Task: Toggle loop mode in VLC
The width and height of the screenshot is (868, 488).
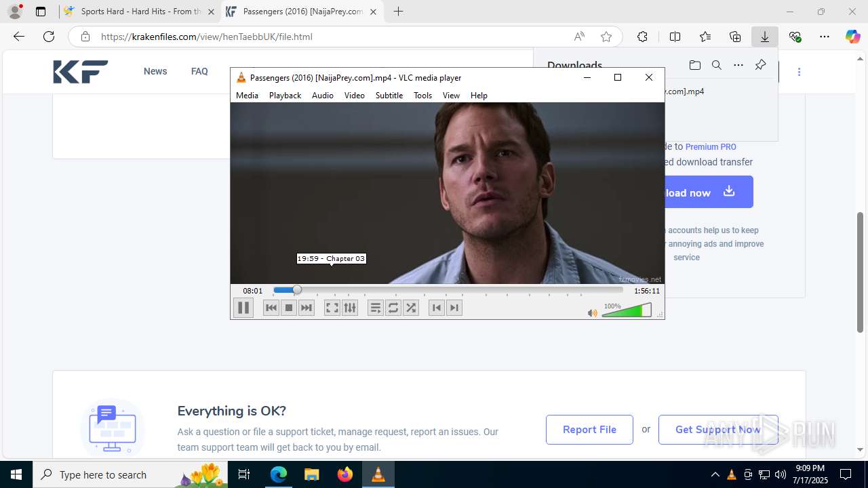Action: pos(393,308)
